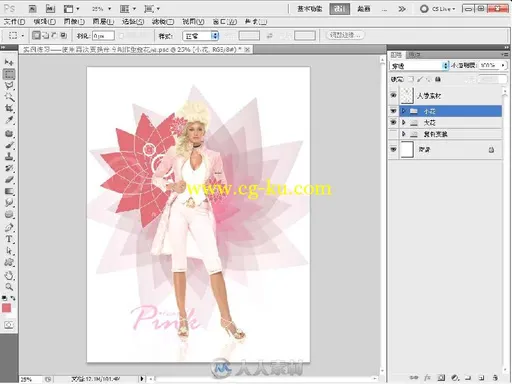Select the Spot Healing Brush tool
The height and width of the screenshot is (384, 512).
[x=9, y=134]
